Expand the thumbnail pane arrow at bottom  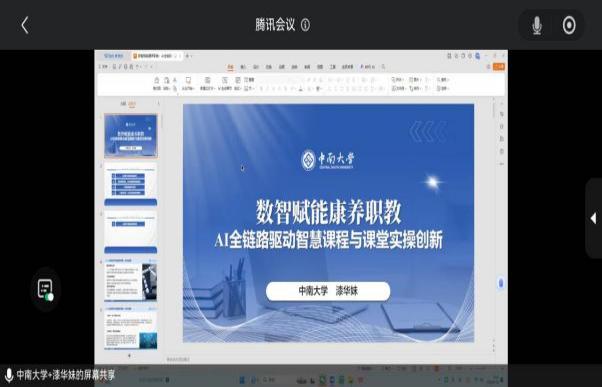(x=129, y=356)
